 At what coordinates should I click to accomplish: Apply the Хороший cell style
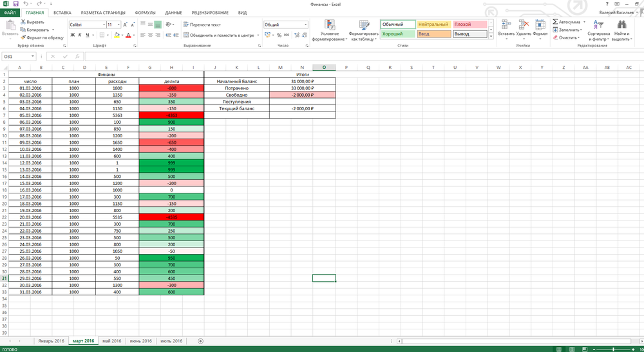pyautogui.click(x=395, y=34)
